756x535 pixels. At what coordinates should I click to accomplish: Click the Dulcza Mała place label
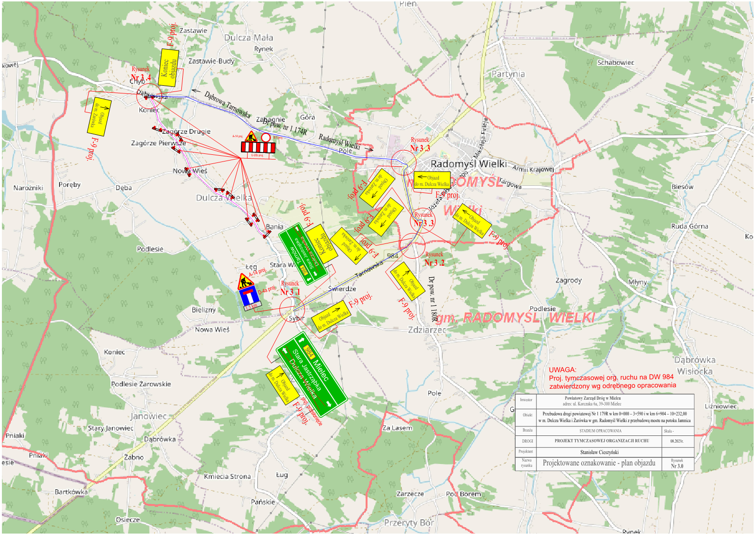pos(249,38)
